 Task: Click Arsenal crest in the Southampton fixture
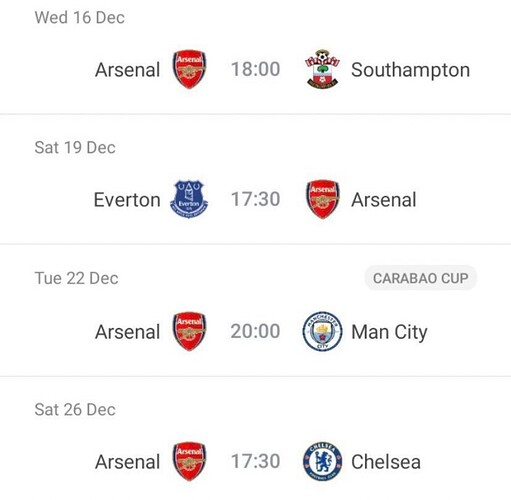(189, 69)
